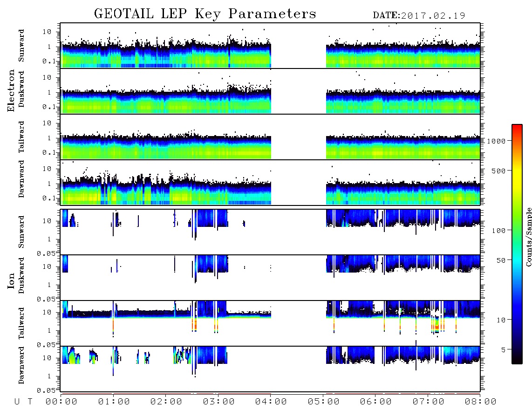Screen dimensions: 532x410
Task: Click the "U T" time axis label
Action: click(x=23, y=402)
